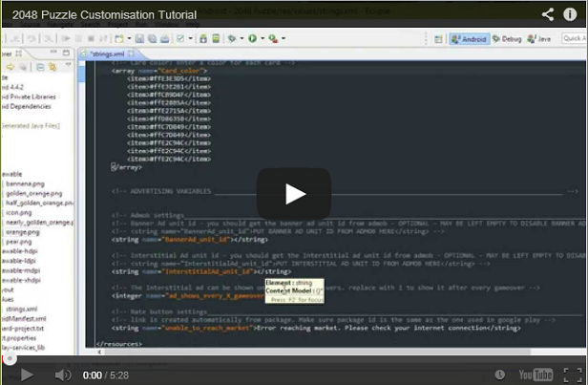
Task: Click the Print toolbar icon
Action: (164, 38)
